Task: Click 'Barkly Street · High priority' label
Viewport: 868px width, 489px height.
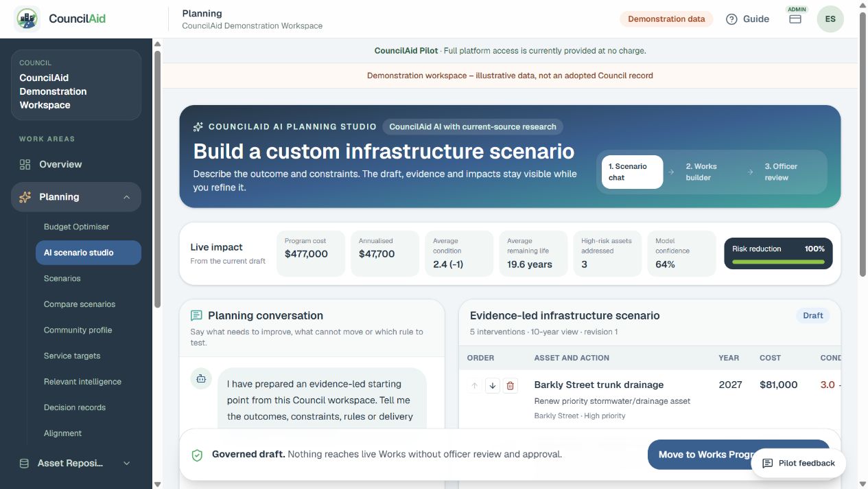Action: click(x=580, y=416)
